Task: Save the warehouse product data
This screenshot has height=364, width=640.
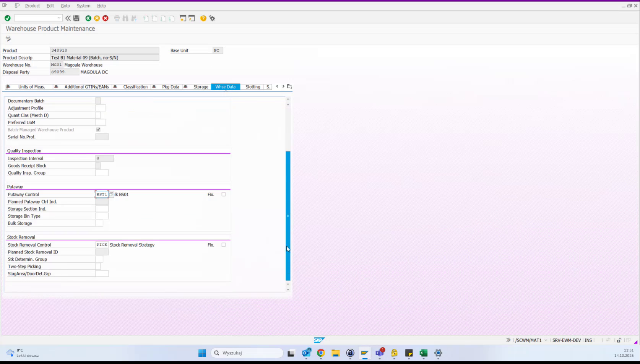Action: click(76, 18)
